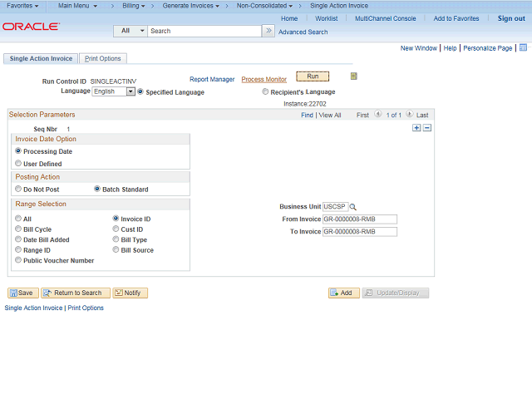Open MultiChannel Console
Image resolution: width=532 pixels, height=399 pixels.
click(385, 18)
